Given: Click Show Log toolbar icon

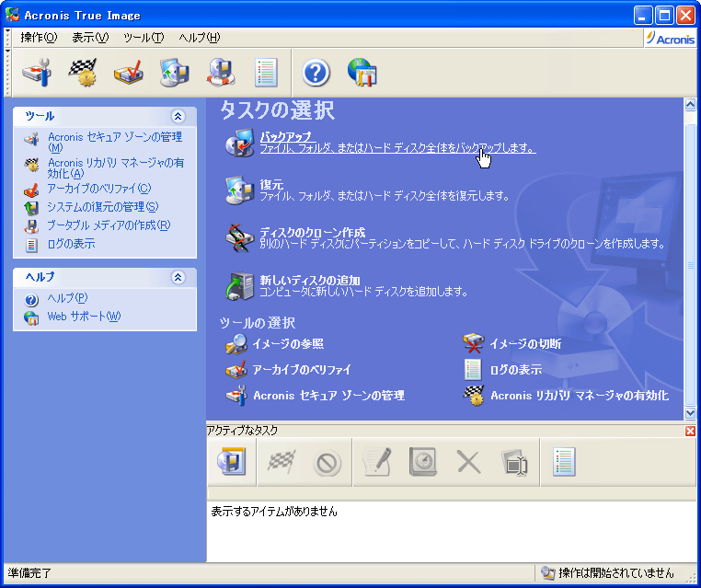Looking at the screenshot, I should pos(267,73).
